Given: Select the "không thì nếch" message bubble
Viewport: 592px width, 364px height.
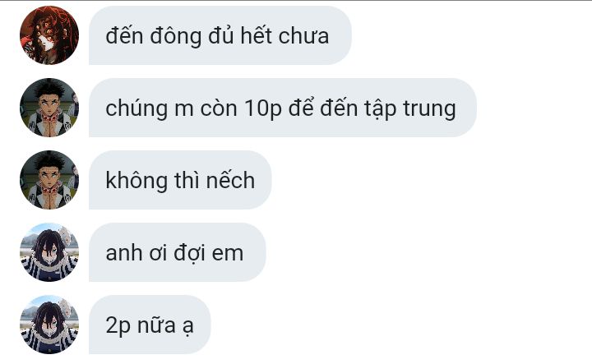Looking at the screenshot, I should (x=180, y=180).
